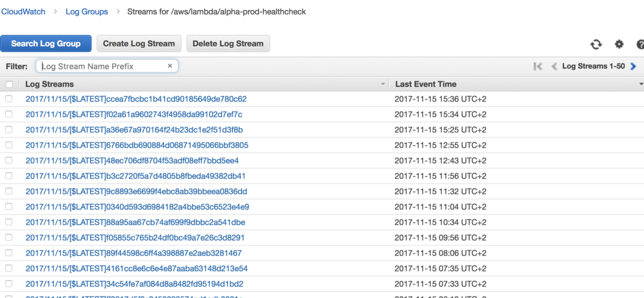The height and width of the screenshot is (298, 644).
Task: Focus the Log Stream Name Prefix filter field
Action: point(102,66)
